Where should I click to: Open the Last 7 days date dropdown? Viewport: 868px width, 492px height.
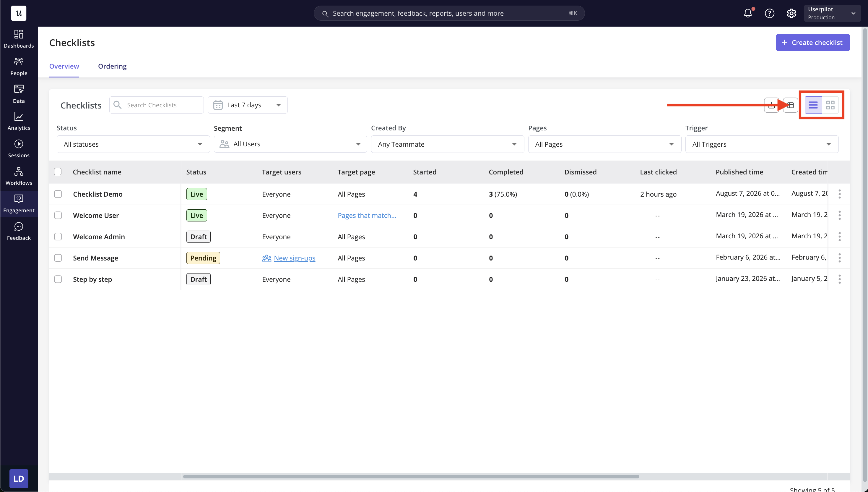pos(248,105)
